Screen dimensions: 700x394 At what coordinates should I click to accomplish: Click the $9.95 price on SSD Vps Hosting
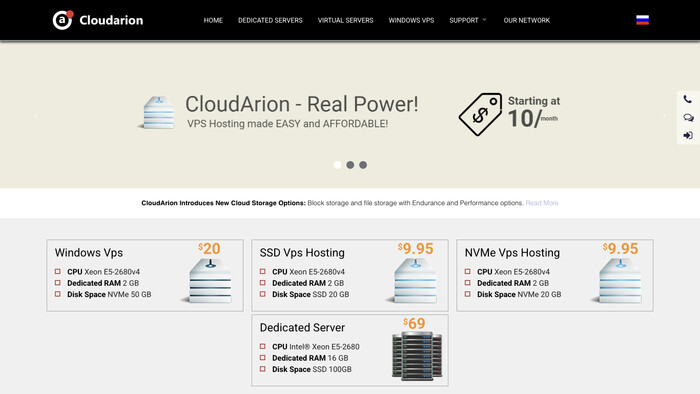coord(415,249)
